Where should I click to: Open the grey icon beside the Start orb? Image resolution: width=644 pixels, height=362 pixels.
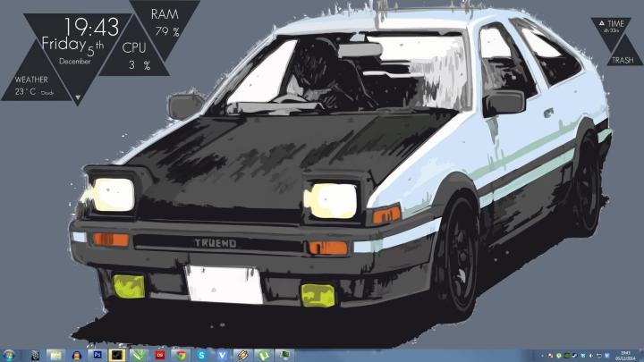(35, 355)
